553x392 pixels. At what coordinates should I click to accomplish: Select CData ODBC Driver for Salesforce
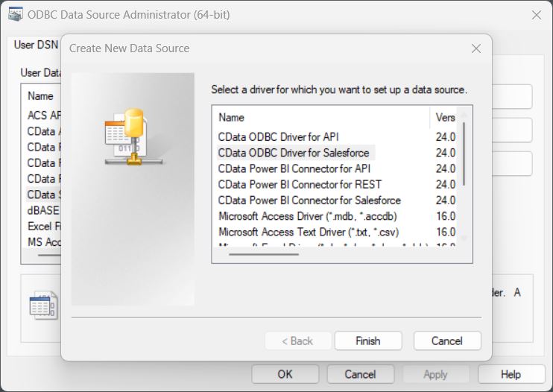point(293,153)
